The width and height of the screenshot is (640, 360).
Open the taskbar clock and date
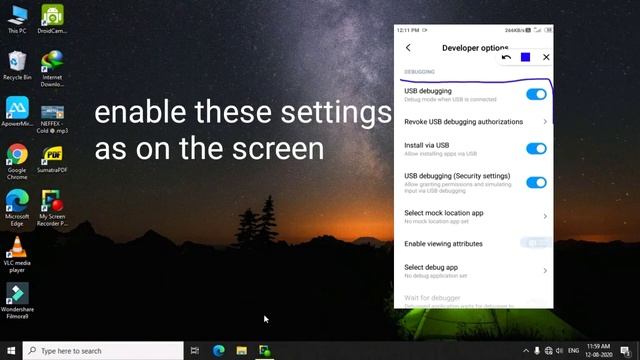[x=598, y=351]
